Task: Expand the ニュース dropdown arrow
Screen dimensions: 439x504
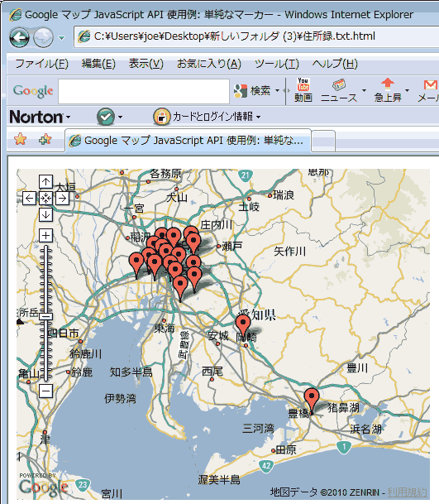Action: [364, 90]
